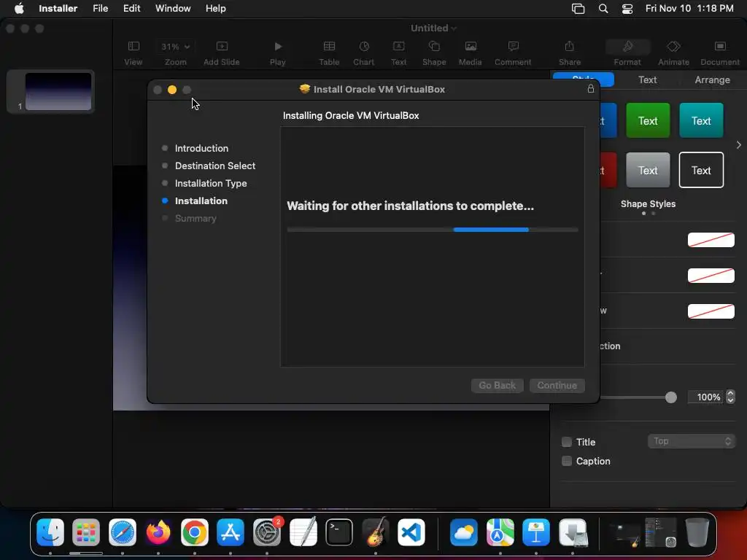Add a Comment via toolbar icon
This screenshot has height=560, width=747.
(x=513, y=47)
